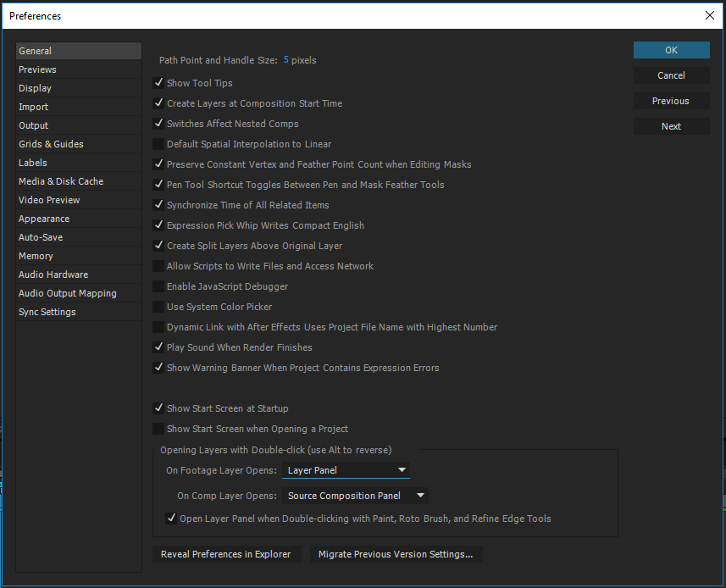Expand the On Comp Layer Opens dropdown
This screenshot has height=588, width=726.
click(x=355, y=496)
